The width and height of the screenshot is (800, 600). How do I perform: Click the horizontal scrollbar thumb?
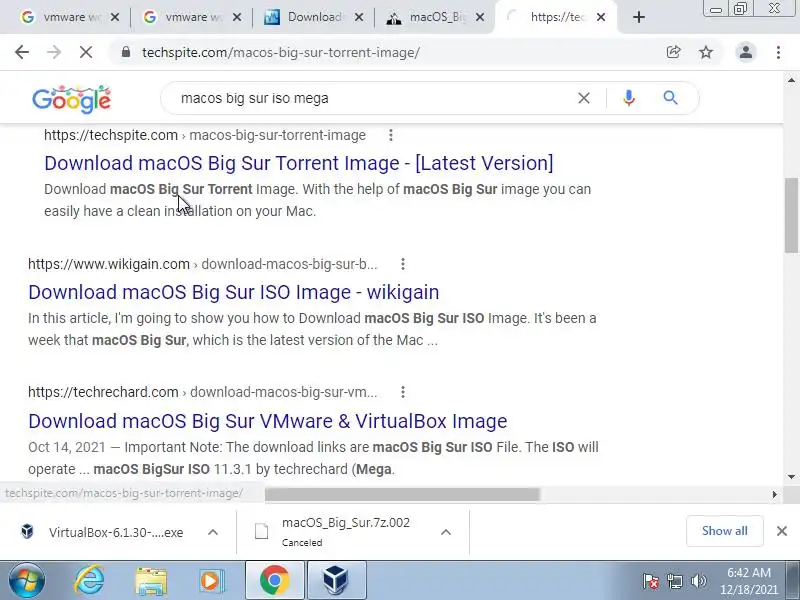pyautogui.click(x=402, y=494)
